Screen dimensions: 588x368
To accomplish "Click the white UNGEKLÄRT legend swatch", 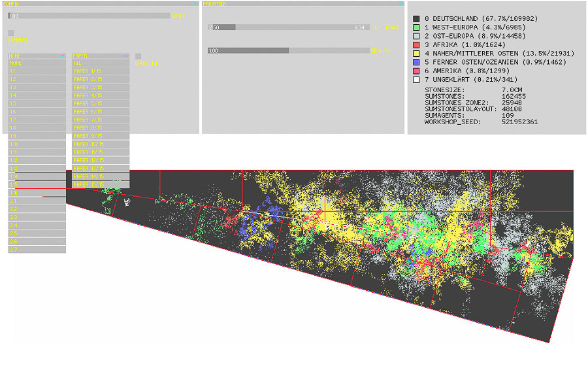I will (x=416, y=80).
